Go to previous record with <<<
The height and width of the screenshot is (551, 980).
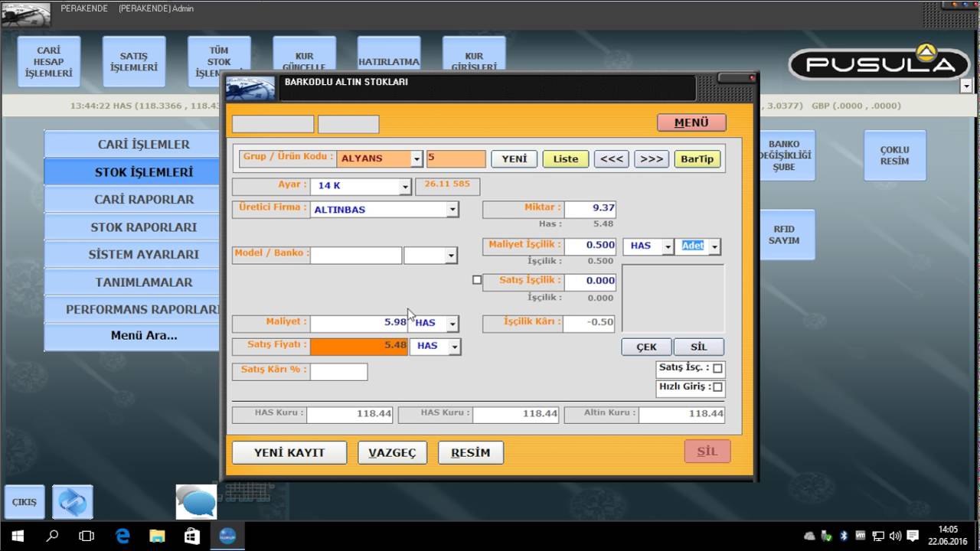click(611, 159)
